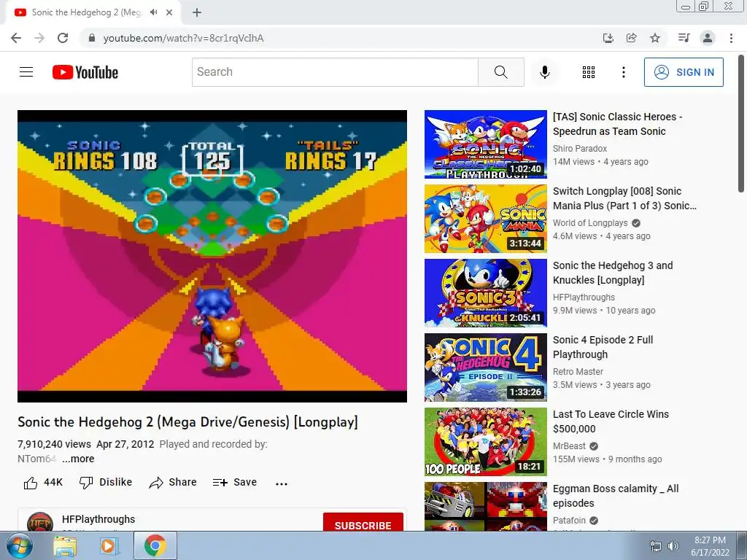Click the YouTube logo

coord(85,72)
